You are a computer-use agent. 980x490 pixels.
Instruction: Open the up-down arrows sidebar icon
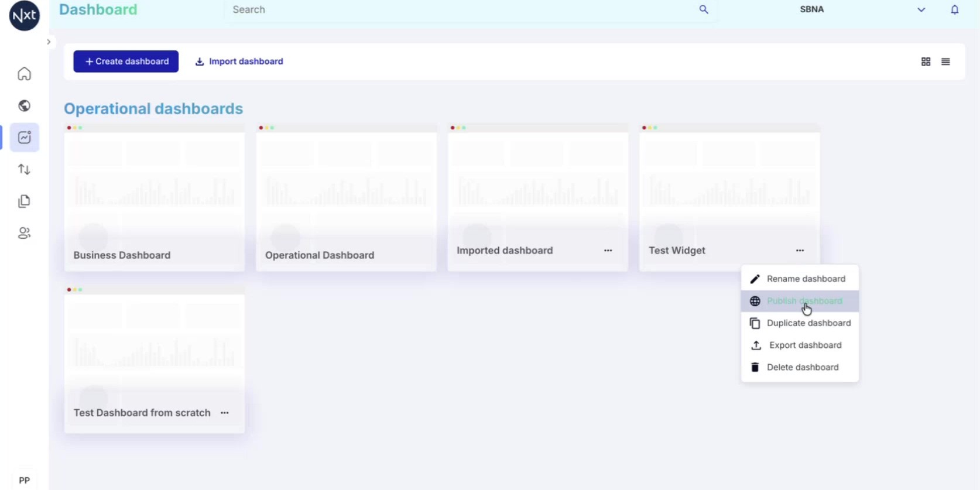24,169
